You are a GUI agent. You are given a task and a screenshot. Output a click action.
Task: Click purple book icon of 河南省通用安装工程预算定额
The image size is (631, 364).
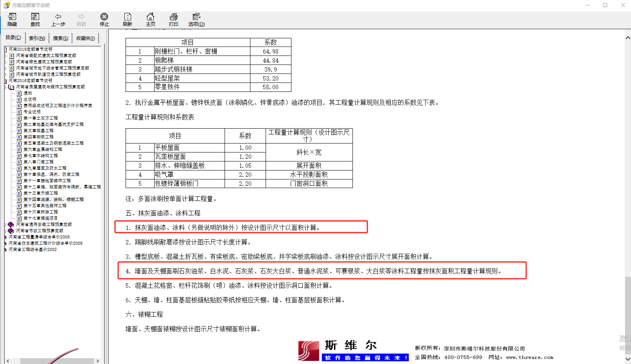click(11, 224)
